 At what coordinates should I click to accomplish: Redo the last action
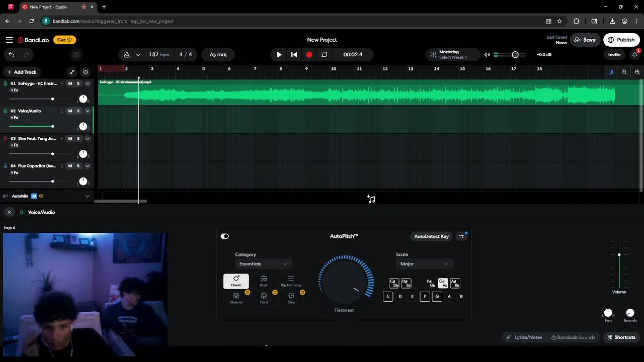click(x=27, y=54)
